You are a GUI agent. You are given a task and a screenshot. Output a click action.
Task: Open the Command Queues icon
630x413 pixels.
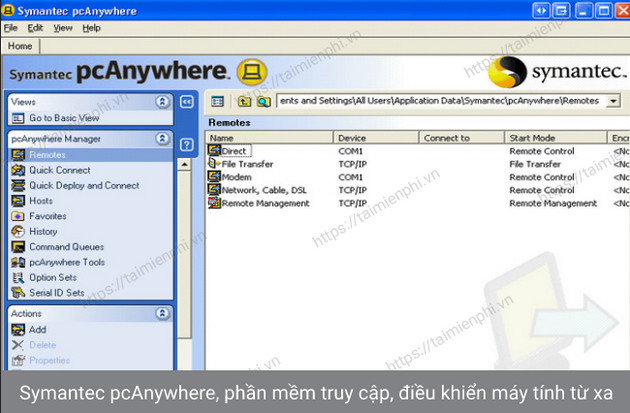pos(18,247)
